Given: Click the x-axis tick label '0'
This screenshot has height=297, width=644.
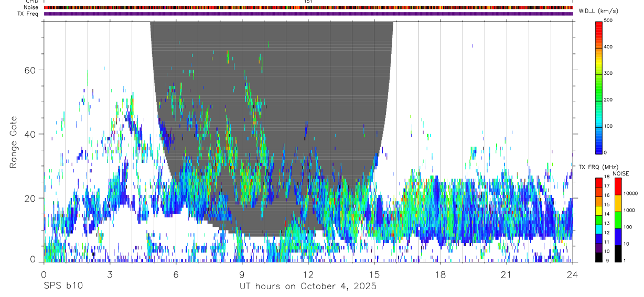Looking at the screenshot, I should (x=44, y=275).
